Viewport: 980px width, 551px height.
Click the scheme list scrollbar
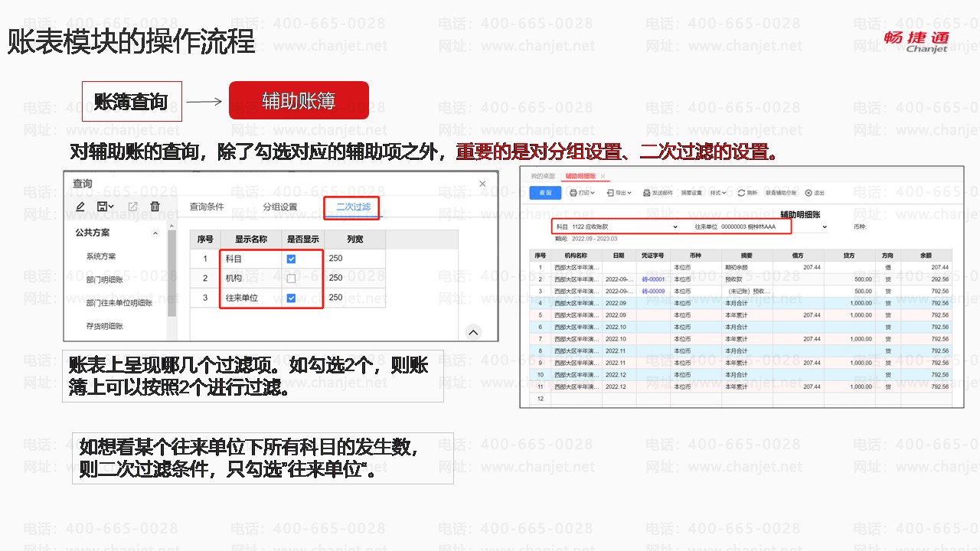(x=171, y=272)
